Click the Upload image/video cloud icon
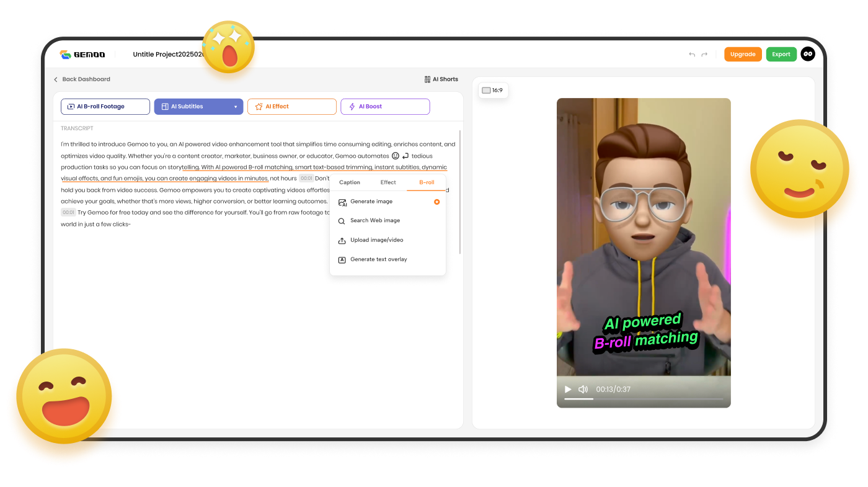 (342, 240)
